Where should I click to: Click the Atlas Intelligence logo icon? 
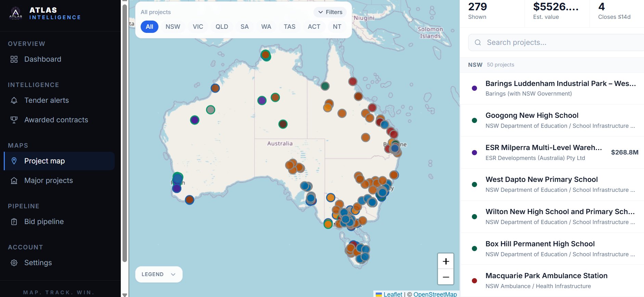[x=15, y=13]
